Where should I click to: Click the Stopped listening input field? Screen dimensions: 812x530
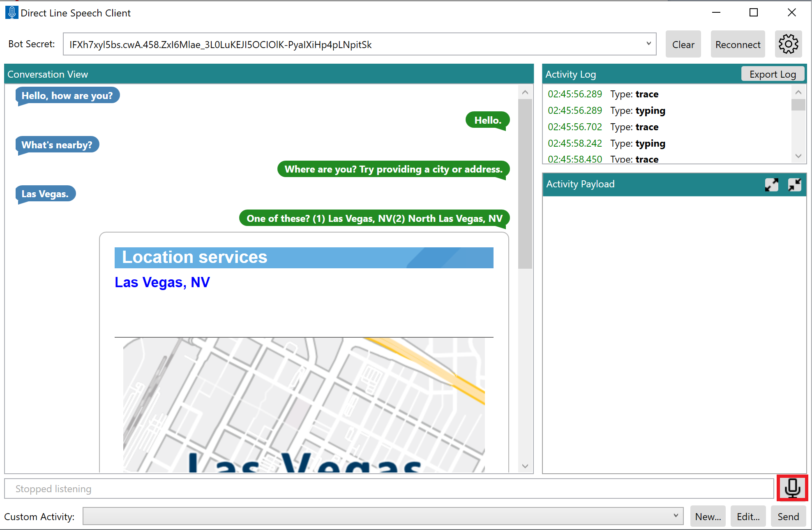tap(391, 489)
